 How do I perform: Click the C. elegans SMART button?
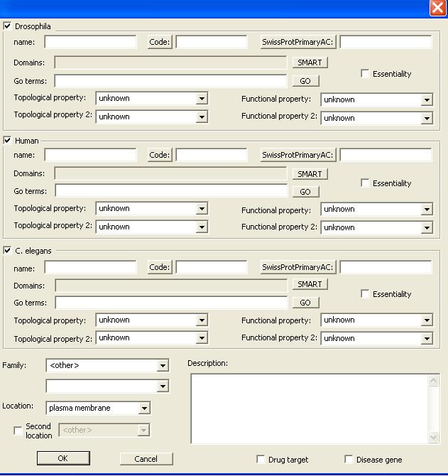click(310, 284)
